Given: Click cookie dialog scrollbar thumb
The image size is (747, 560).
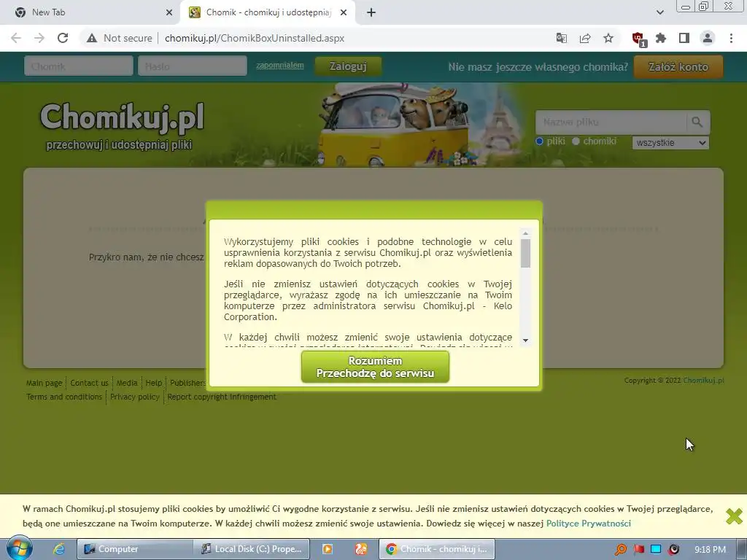Looking at the screenshot, I should tap(525, 253).
